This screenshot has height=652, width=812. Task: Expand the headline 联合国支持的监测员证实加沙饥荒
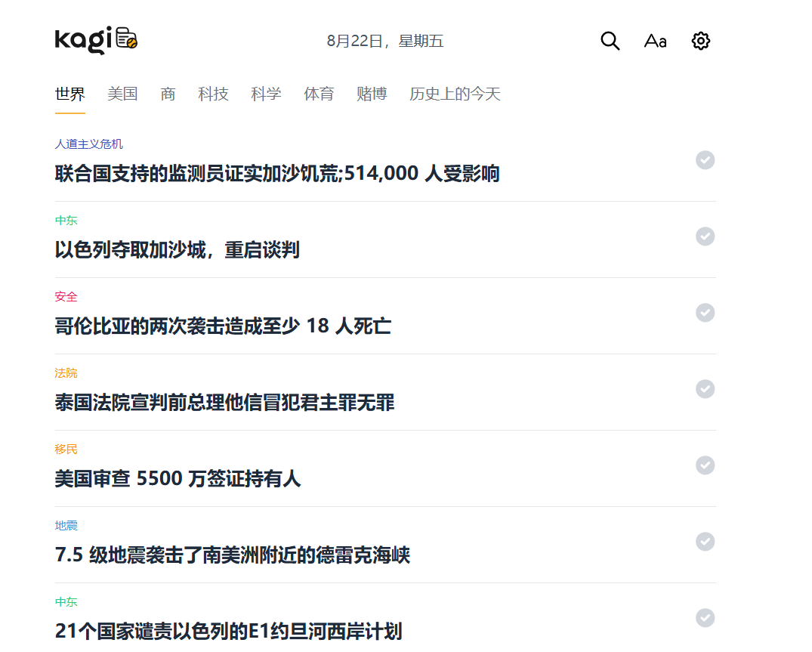(x=277, y=174)
